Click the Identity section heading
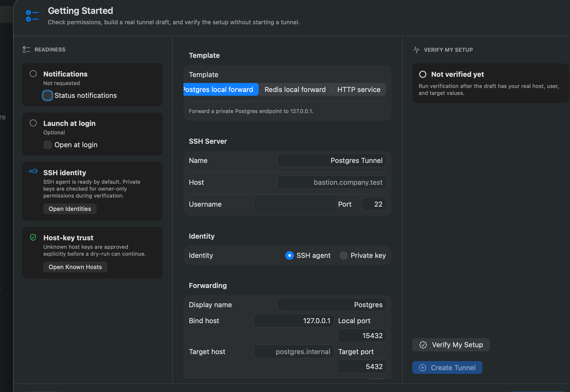 [x=202, y=236]
